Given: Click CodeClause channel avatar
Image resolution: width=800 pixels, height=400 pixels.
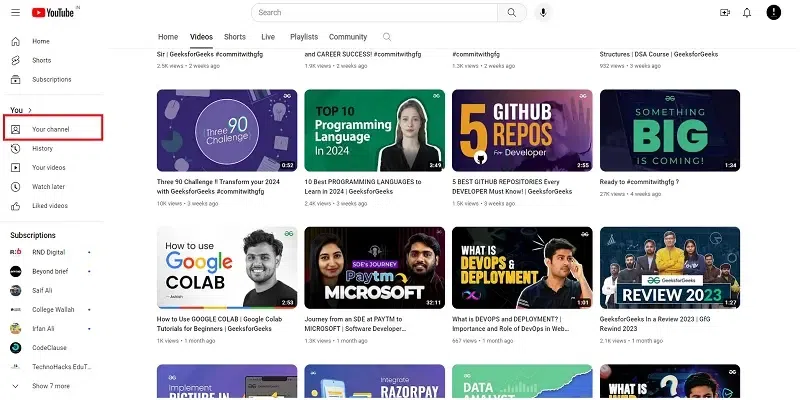Looking at the screenshot, I should tap(16, 348).
